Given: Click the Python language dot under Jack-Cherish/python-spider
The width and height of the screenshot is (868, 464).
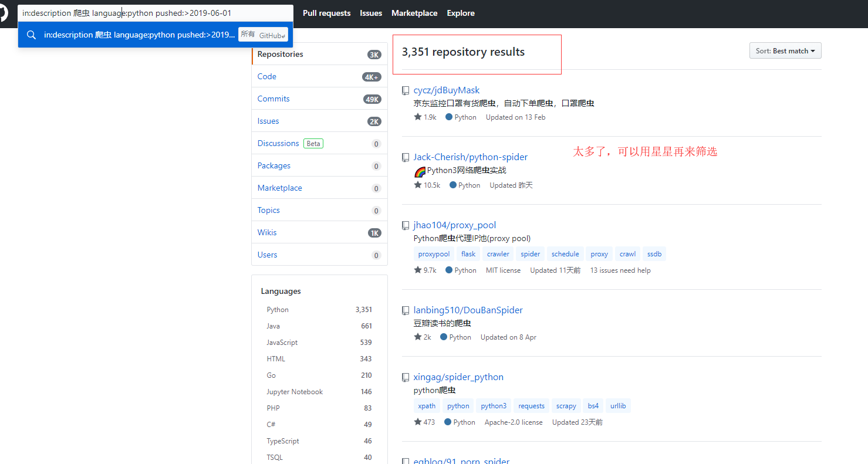Looking at the screenshot, I should pyautogui.click(x=453, y=185).
